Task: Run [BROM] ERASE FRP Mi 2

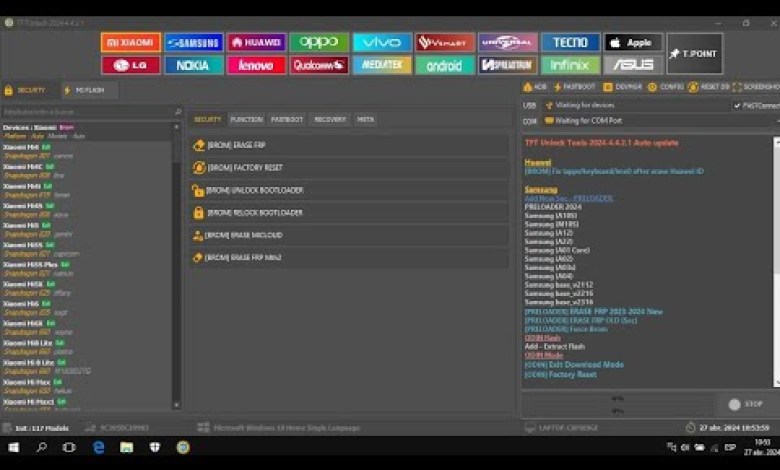Action: pyautogui.click(x=349, y=258)
